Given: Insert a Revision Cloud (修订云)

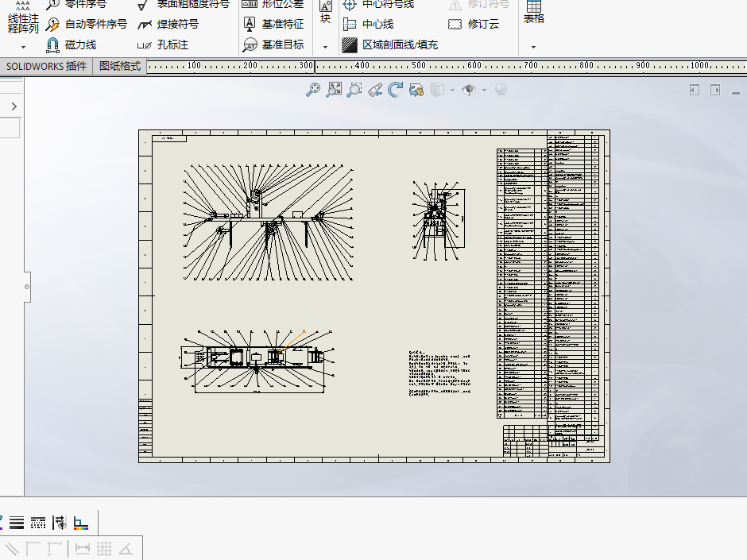Looking at the screenshot, I should tap(474, 25).
